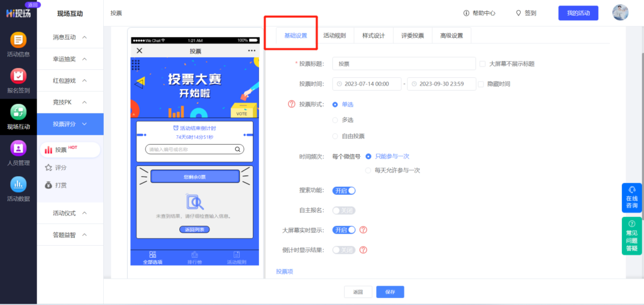Click the Hi现场 logo
This screenshot has height=305, width=644.
[x=18, y=13]
